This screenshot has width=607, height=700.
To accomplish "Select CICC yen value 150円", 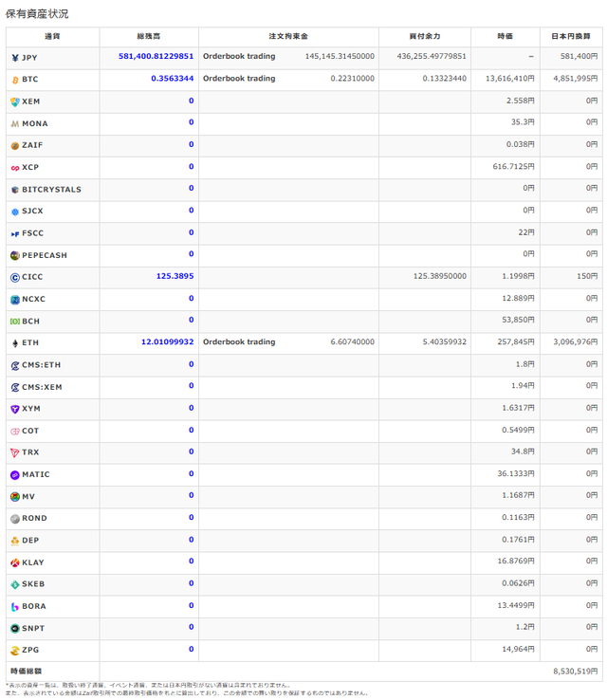I will point(587,276).
